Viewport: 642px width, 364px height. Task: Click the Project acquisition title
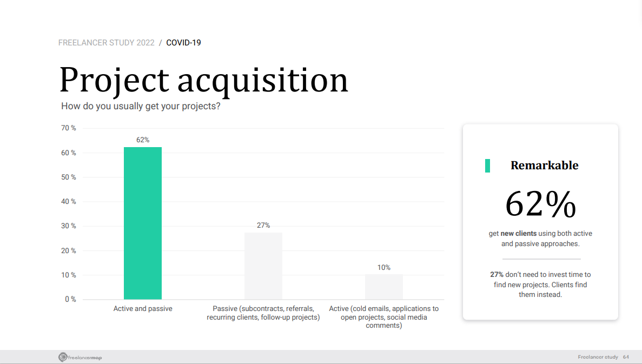coord(203,80)
